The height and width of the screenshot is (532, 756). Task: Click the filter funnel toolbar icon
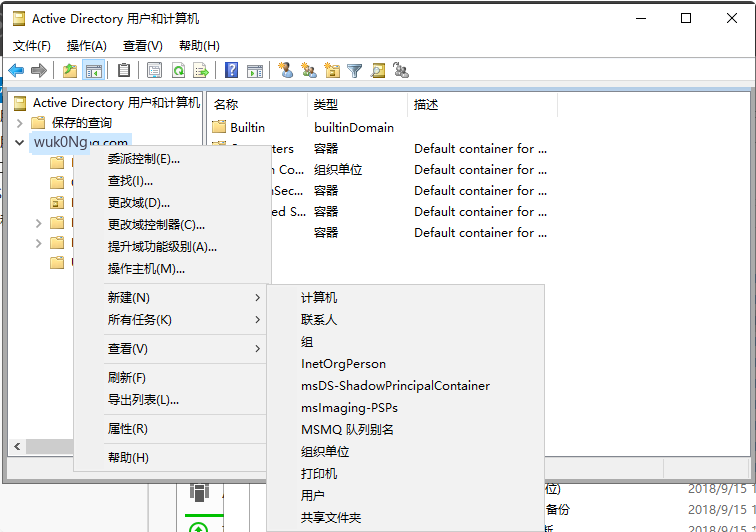pos(354,71)
